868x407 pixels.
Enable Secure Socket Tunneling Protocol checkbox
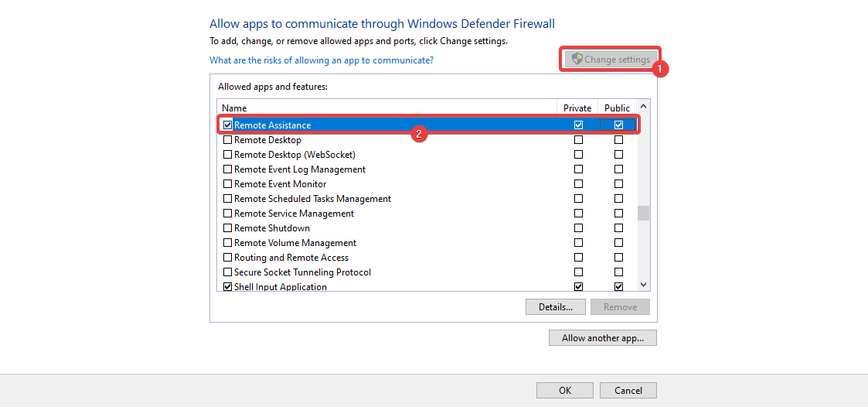click(x=227, y=272)
